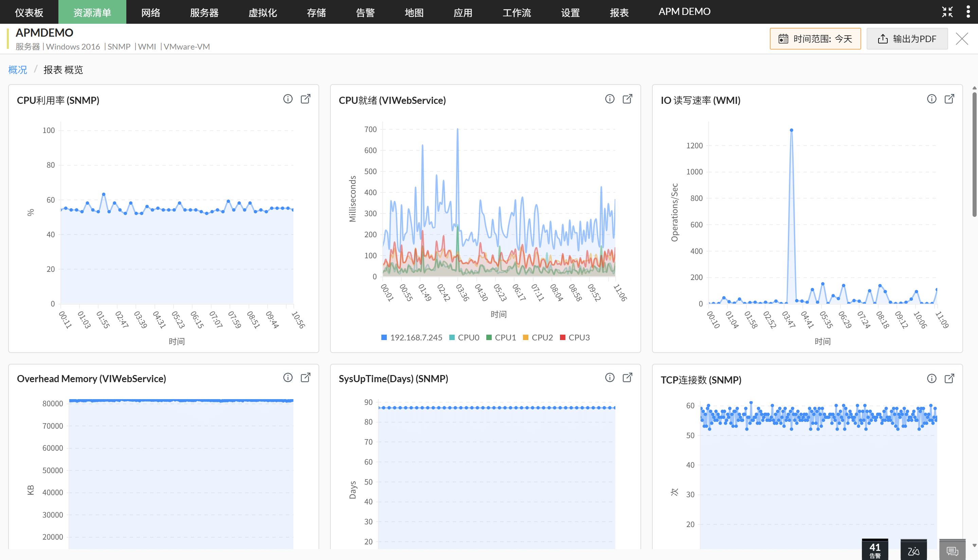Open CPU利用率 (SNMP) chart in new window
This screenshot has height=560, width=978.
point(306,99)
